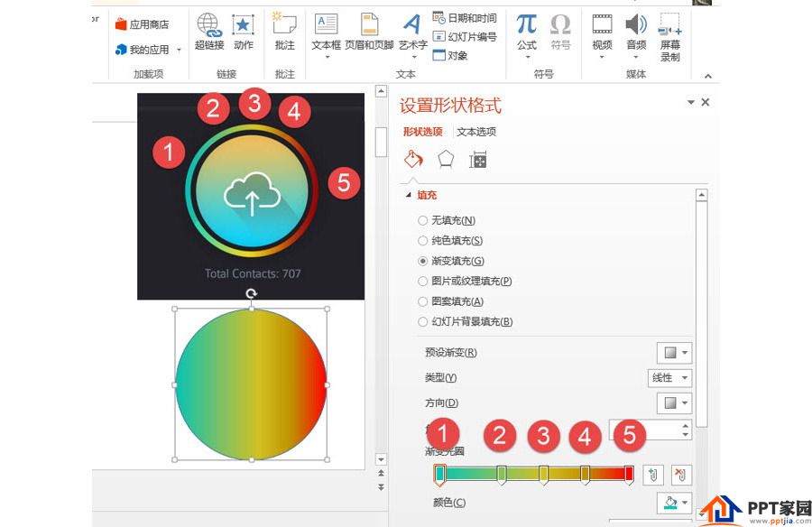Increase the angle spinner value
812x527 pixels.
coord(685,426)
